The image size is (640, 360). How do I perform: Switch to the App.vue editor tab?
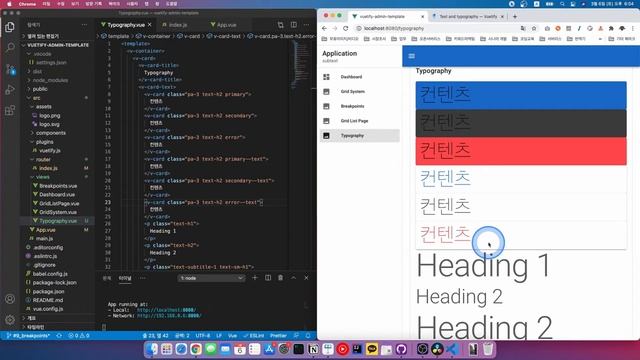[x=226, y=25]
